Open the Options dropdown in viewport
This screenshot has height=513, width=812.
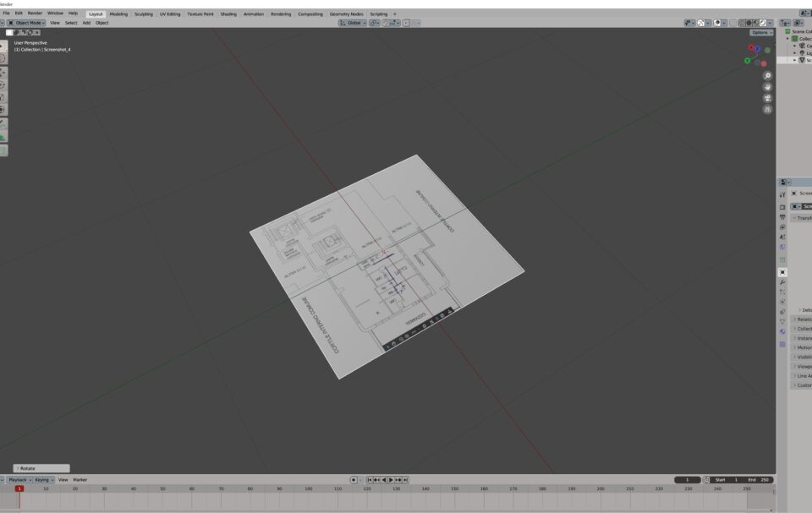[x=761, y=32]
